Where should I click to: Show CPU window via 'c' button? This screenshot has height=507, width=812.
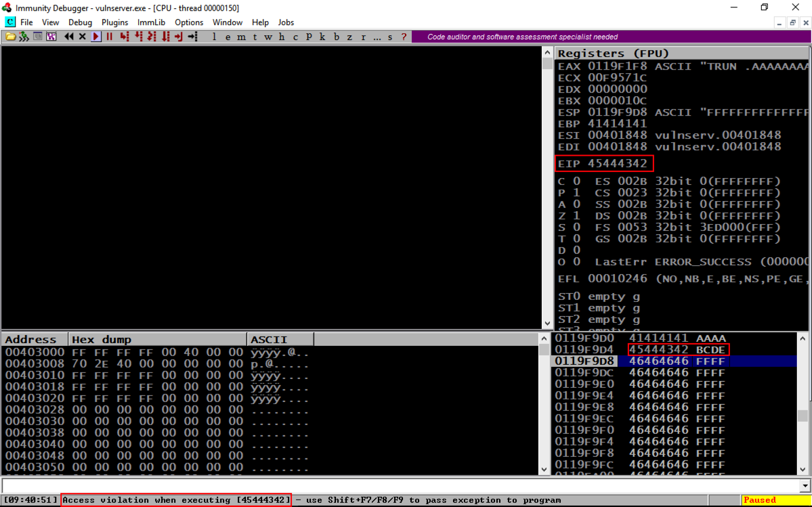pyautogui.click(x=296, y=37)
